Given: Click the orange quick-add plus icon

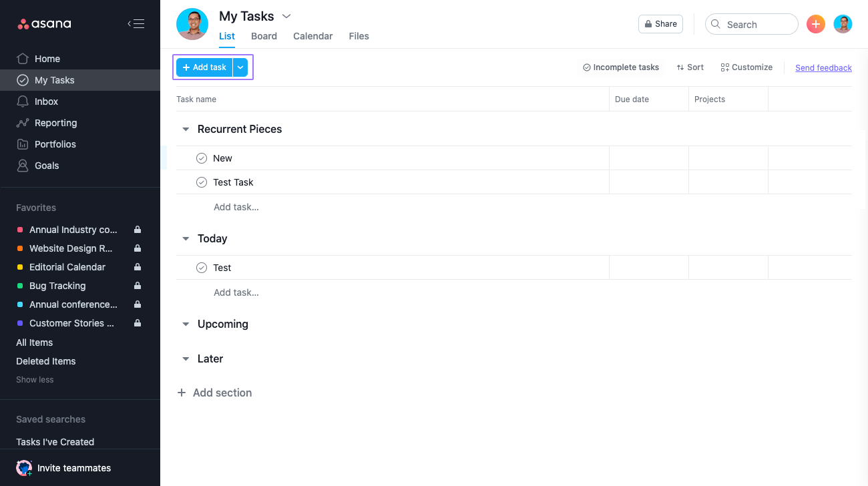Looking at the screenshot, I should click(x=815, y=23).
